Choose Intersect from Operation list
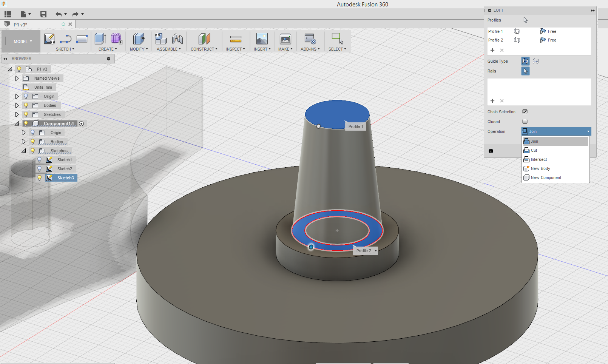Screen dimensions: 608x364 click(556, 159)
